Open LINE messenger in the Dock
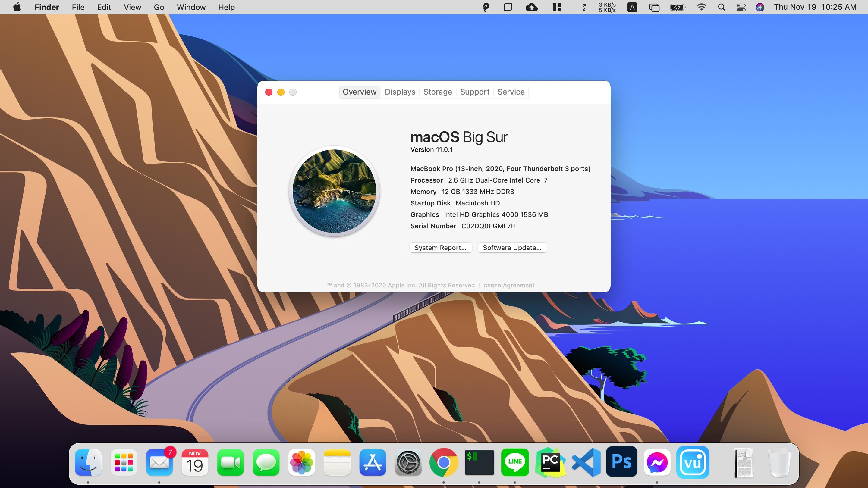868x488 pixels. (x=515, y=462)
